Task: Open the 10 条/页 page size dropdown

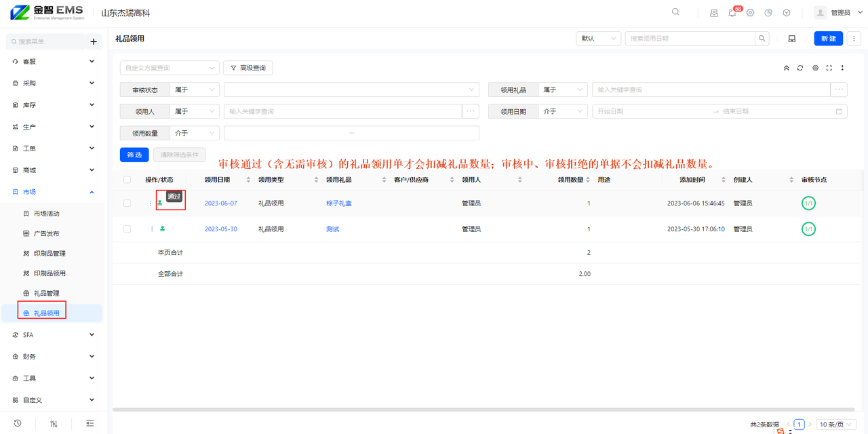Action: point(836,425)
